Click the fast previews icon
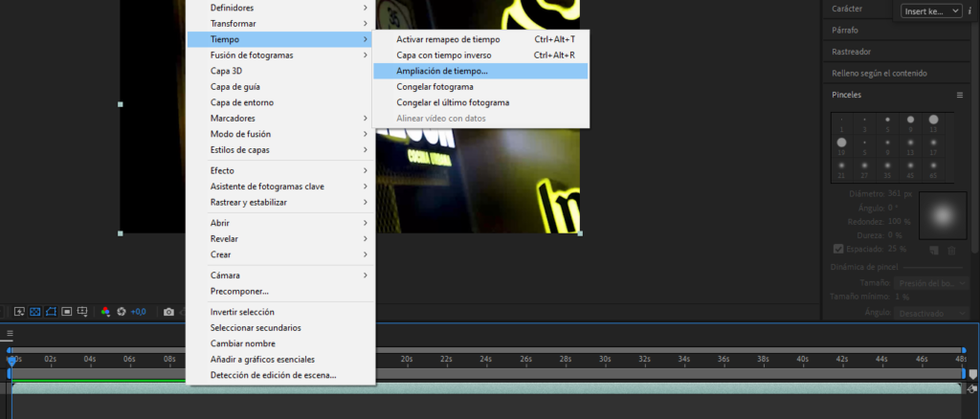This screenshot has height=419, width=980. [x=18, y=311]
